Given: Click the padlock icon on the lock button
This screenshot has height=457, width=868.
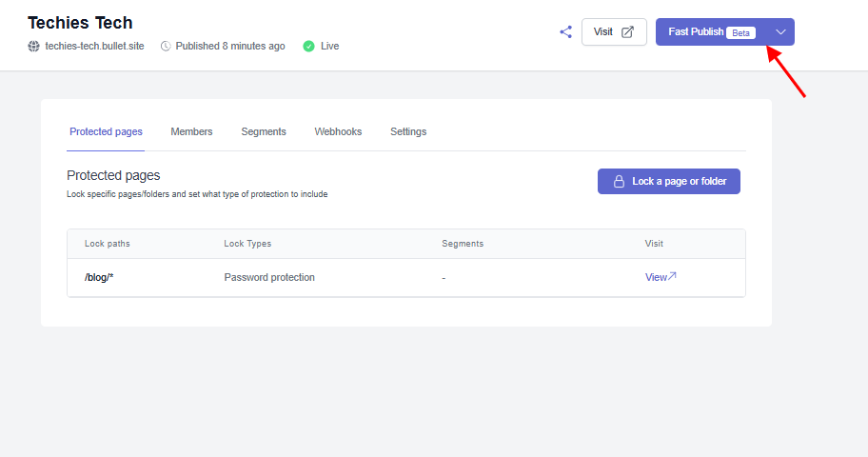Looking at the screenshot, I should pyautogui.click(x=619, y=181).
